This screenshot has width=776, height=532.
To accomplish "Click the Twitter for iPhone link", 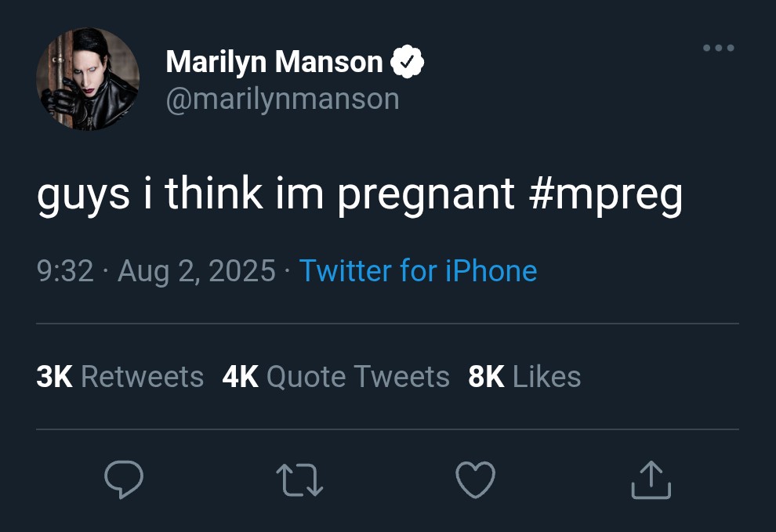I will click(419, 271).
